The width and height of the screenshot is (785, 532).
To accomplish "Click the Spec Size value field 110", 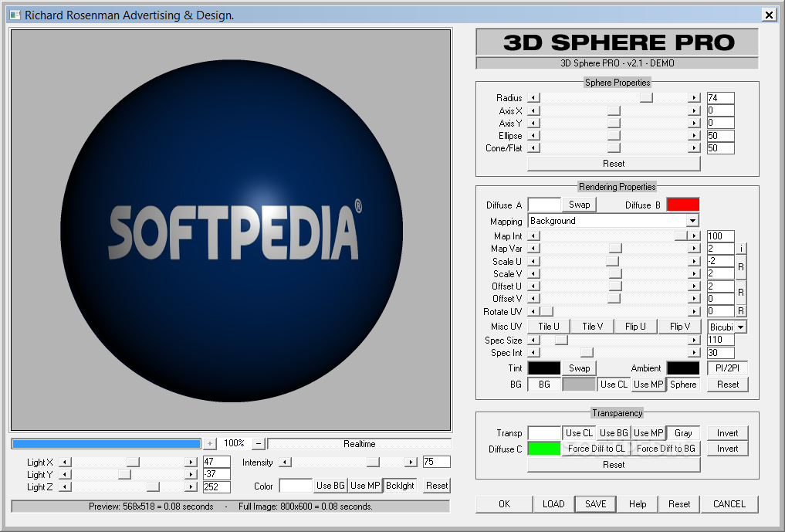I will click(x=720, y=341).
